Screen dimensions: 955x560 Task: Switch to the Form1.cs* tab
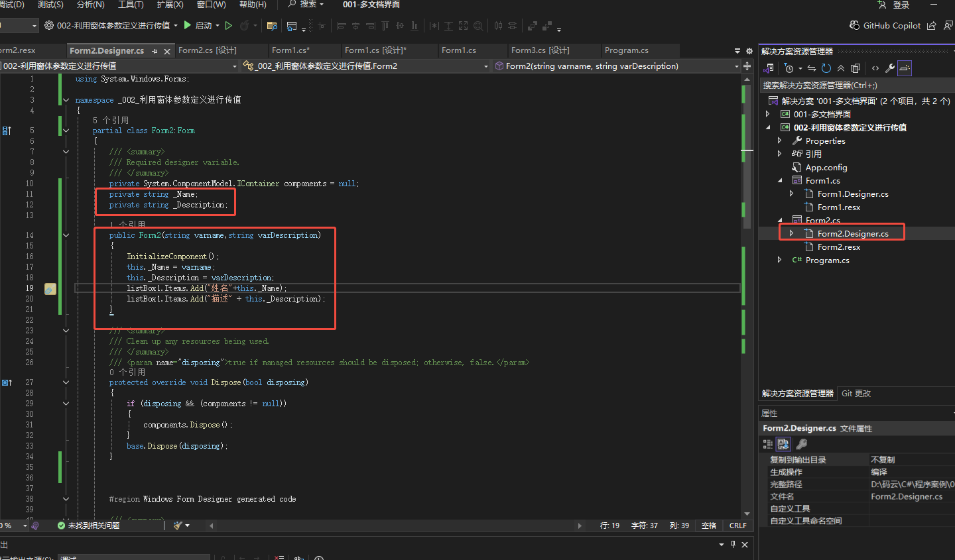click(290, 50)
